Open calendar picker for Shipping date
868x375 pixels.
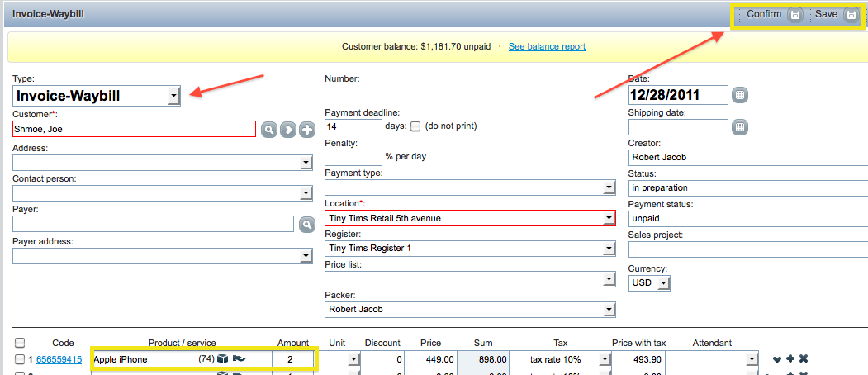click(x=740, y=127)
